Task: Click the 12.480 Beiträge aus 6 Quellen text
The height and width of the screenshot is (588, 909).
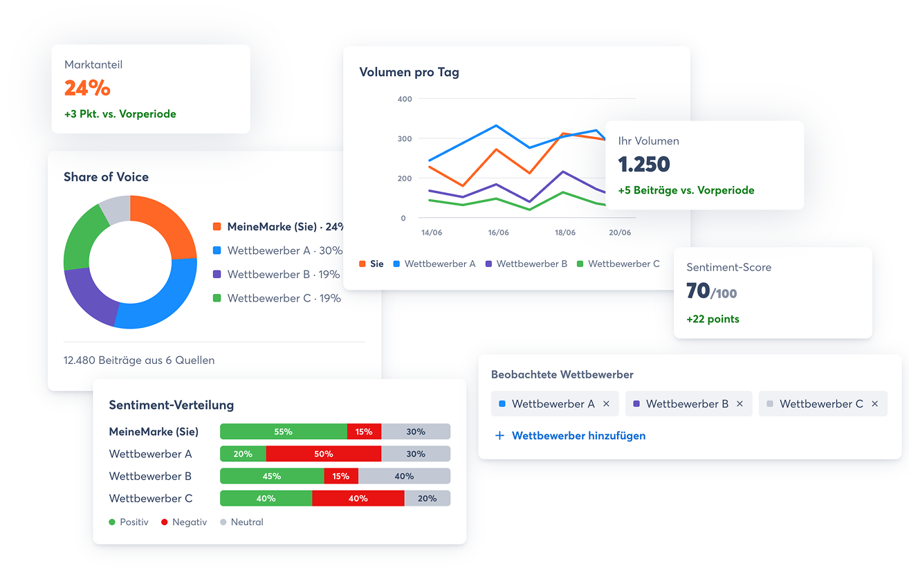Action: [x=139, y=360]
